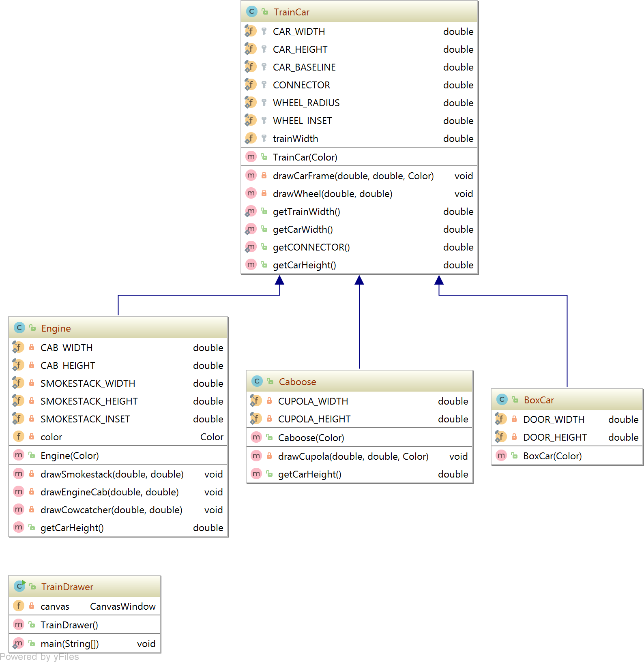Click the method icon beside drawWheel(double, double)
The height and width of the screenshot is (662, 644).
coord(251,193)
